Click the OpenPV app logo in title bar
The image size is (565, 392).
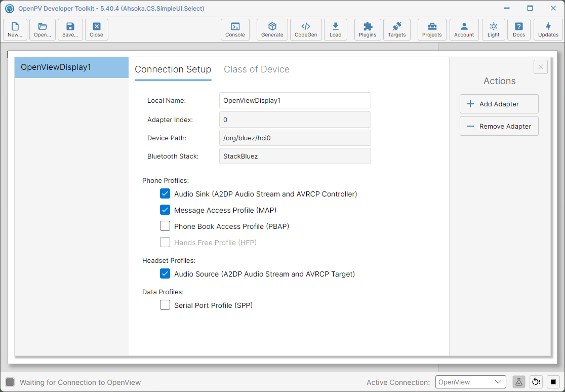[x=10, y=8]
